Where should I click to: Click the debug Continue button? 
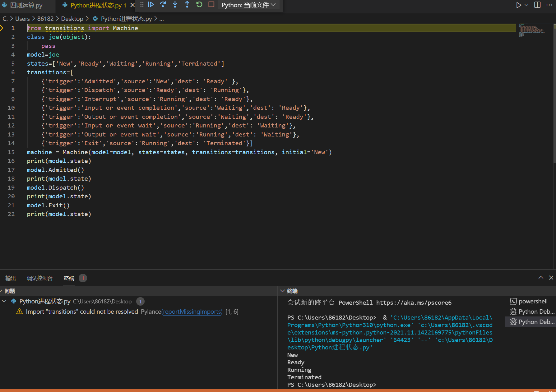click(151, 5)
